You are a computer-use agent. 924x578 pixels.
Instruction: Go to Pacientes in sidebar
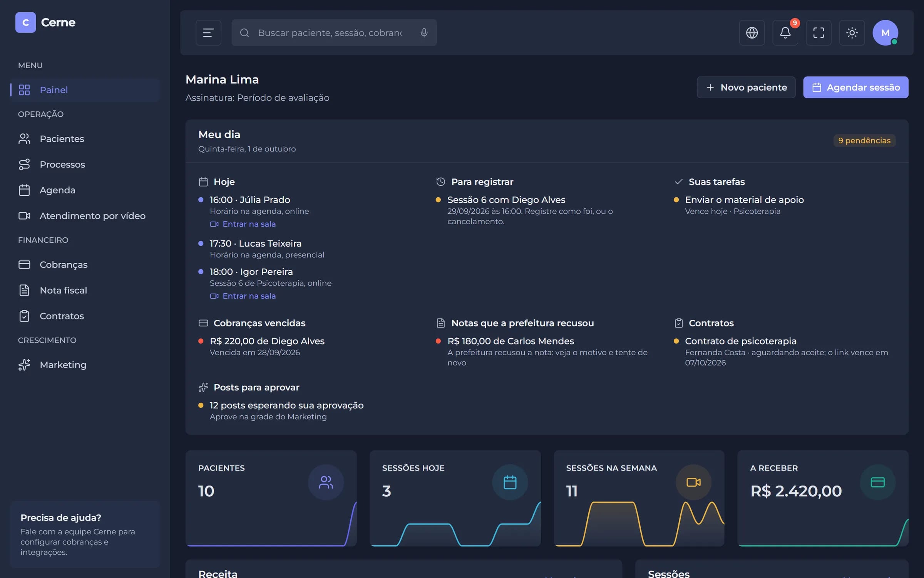coord(85,139)
